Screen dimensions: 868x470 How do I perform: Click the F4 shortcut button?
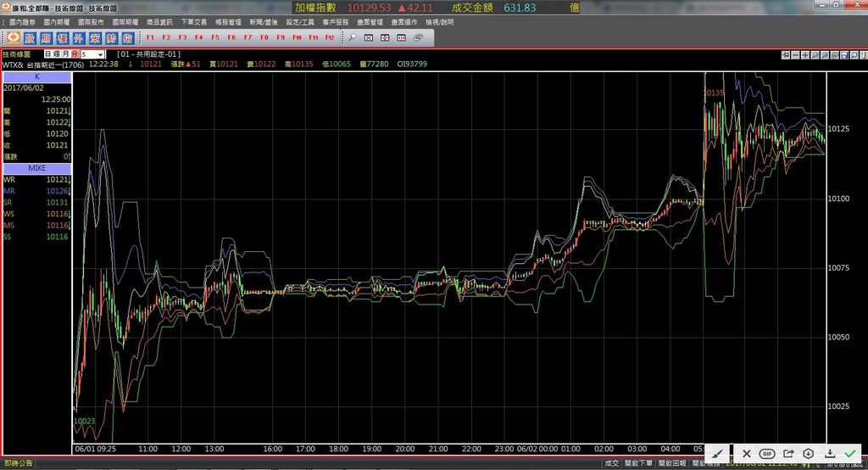[198, 37]
